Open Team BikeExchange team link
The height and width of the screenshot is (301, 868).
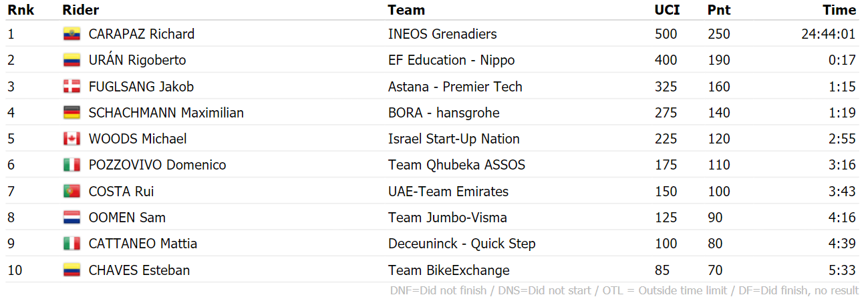coord(449,270)
